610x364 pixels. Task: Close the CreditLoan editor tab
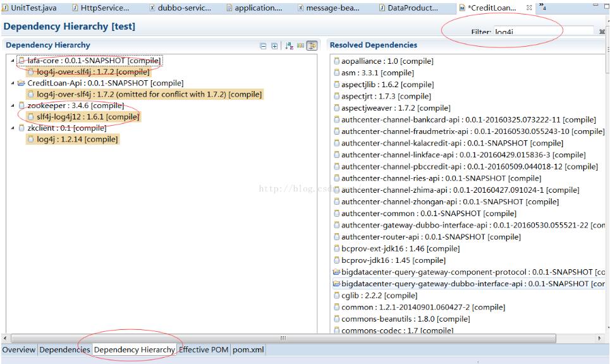click(x=530, y=8)
